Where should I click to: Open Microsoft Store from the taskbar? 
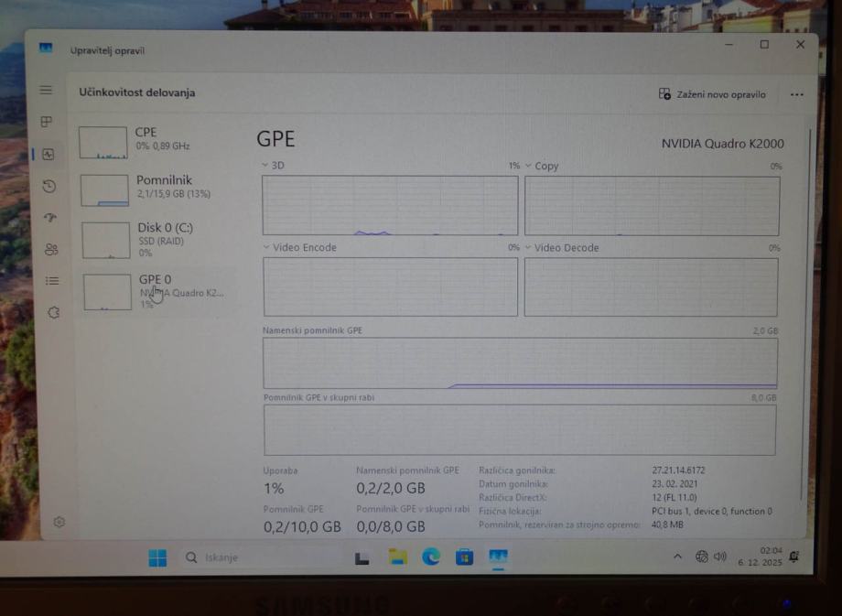coord(465,557)
